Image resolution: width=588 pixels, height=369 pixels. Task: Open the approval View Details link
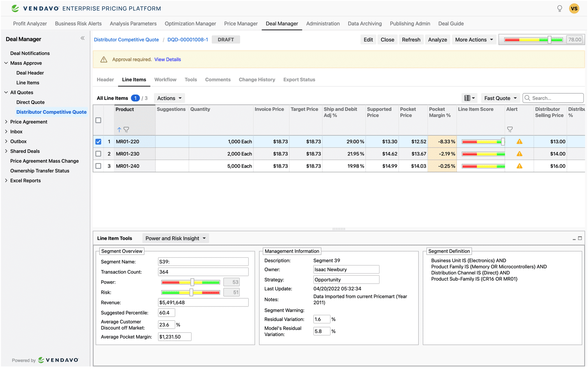pos(167,59)
